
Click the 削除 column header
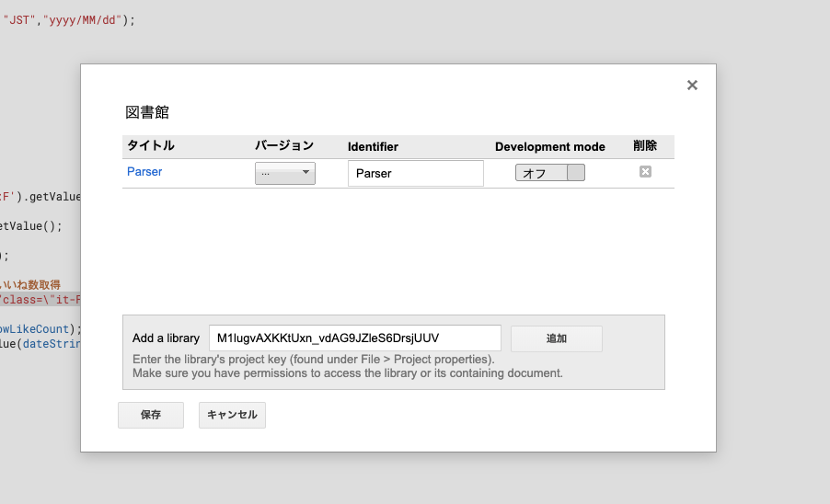click(645, 145)
